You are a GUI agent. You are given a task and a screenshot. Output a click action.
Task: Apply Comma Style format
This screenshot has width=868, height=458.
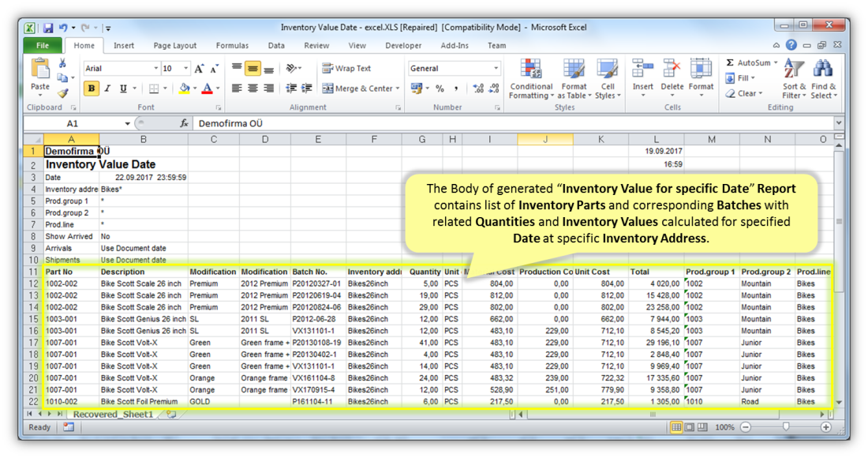[x=455, y=88]
